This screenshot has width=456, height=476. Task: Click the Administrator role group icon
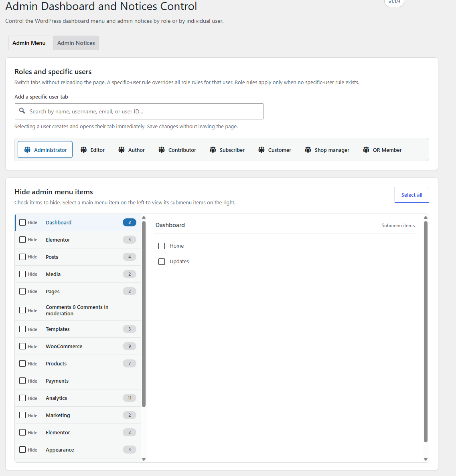coord(27,150)
